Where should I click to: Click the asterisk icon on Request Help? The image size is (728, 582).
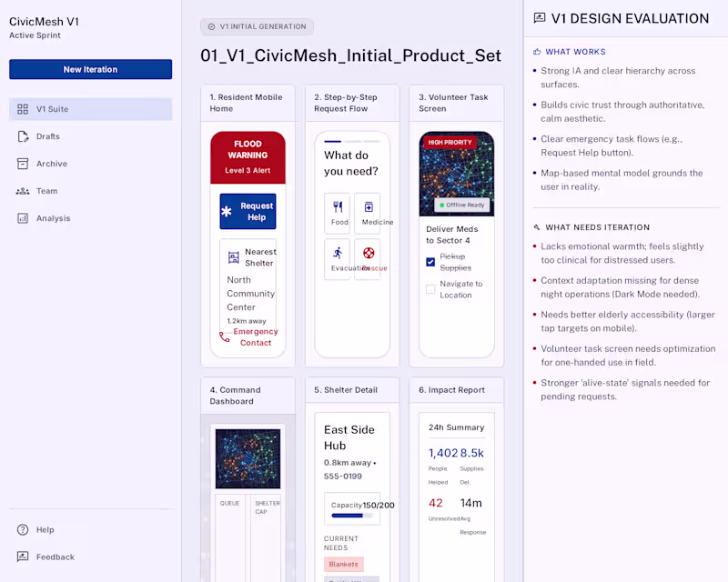point(226,212)
